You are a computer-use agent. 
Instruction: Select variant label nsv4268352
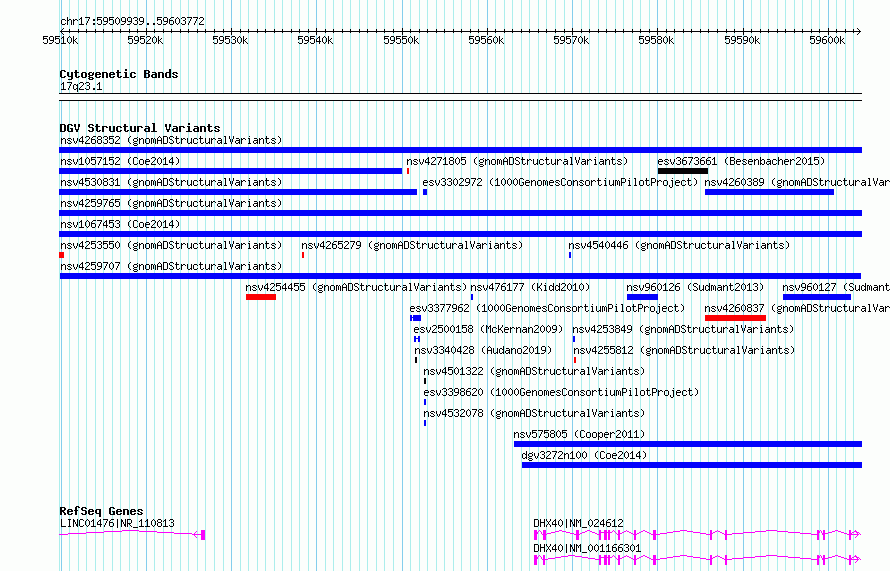[171, 140]
